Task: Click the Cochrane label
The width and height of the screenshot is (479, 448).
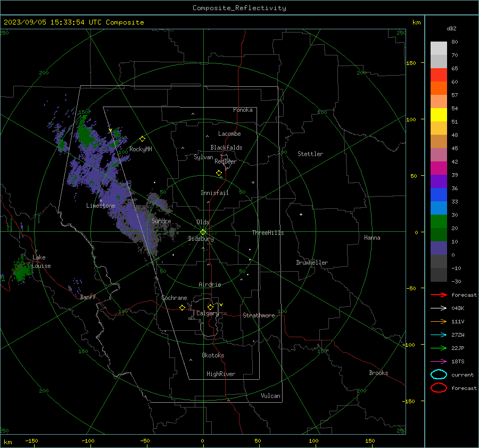Action: 174,298
